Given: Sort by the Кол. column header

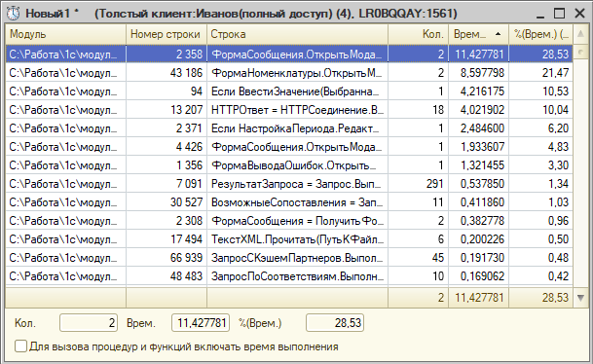Looking at the screenshot, I should click(x=419, y=34).
